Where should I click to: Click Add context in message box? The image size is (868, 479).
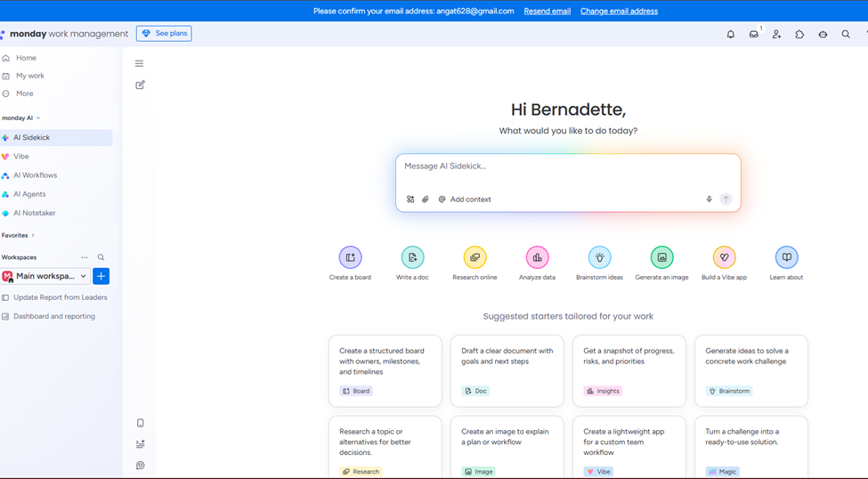pyautogui.click(x=465, y=199)
